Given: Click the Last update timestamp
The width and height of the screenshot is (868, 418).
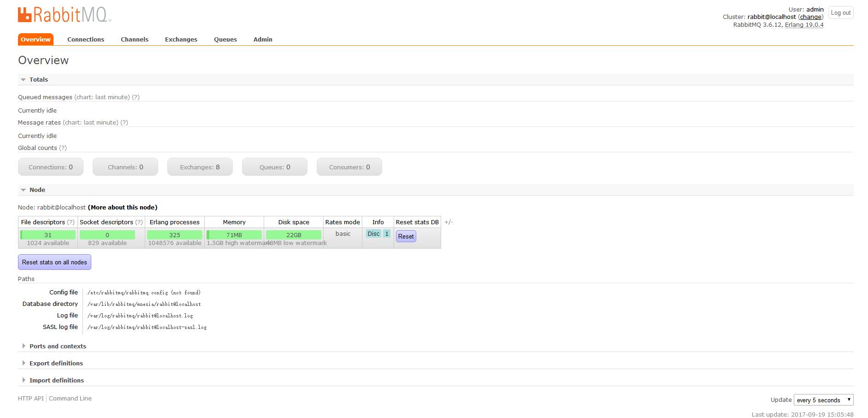Looking at the screenshot, I should point(803,414).
